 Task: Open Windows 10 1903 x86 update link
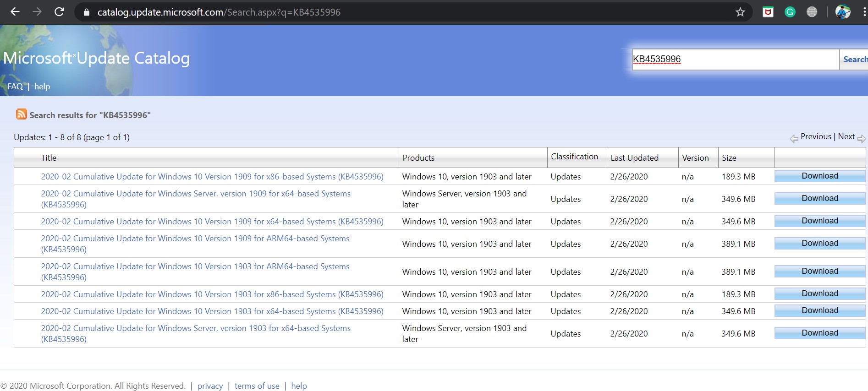tap(212, 294)
